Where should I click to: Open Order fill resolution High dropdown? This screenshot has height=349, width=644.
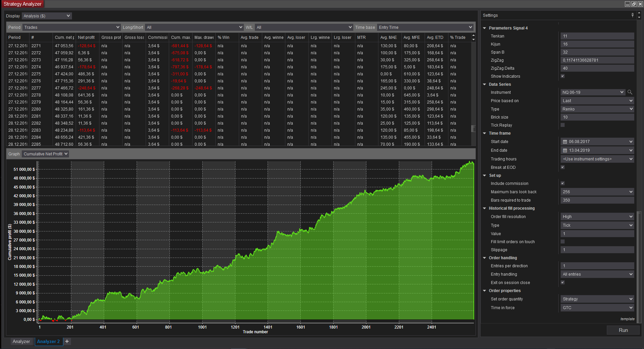tap(597, 216)
